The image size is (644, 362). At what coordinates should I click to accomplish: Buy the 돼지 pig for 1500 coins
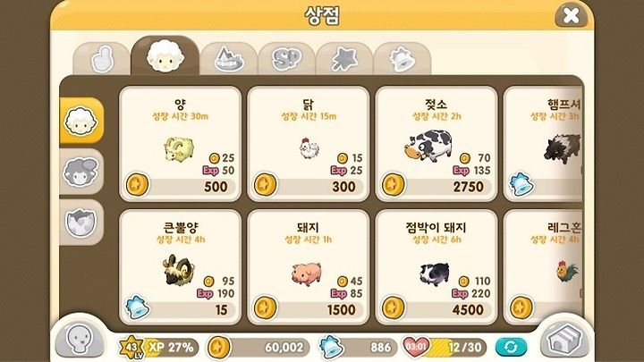coord(308,267)
